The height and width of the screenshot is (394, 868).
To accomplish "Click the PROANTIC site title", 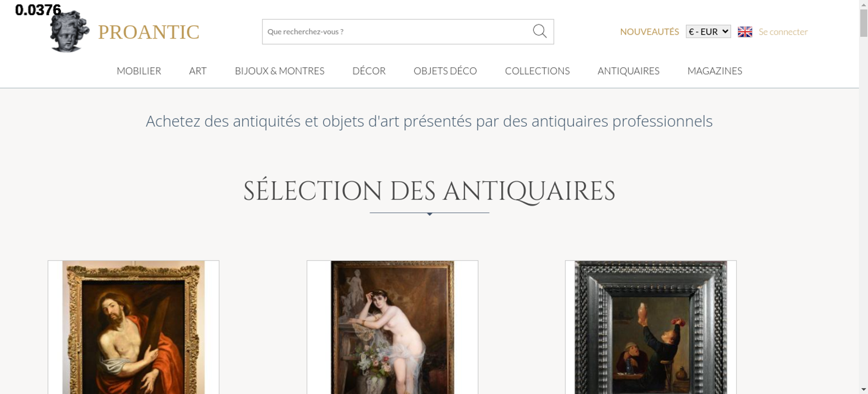I will (x=148, y=32).
